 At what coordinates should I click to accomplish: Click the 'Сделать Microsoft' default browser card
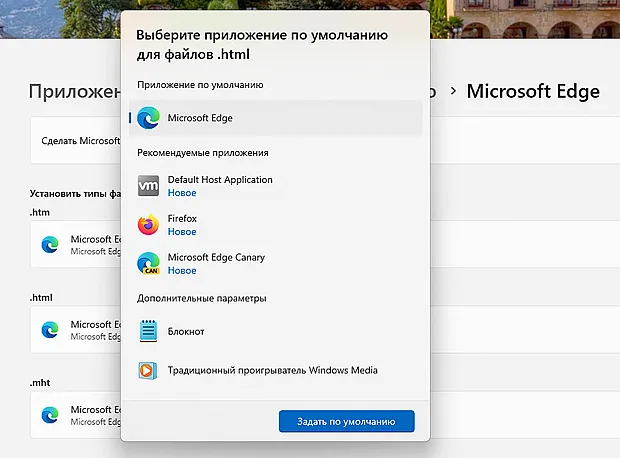(x=76, y=140)
